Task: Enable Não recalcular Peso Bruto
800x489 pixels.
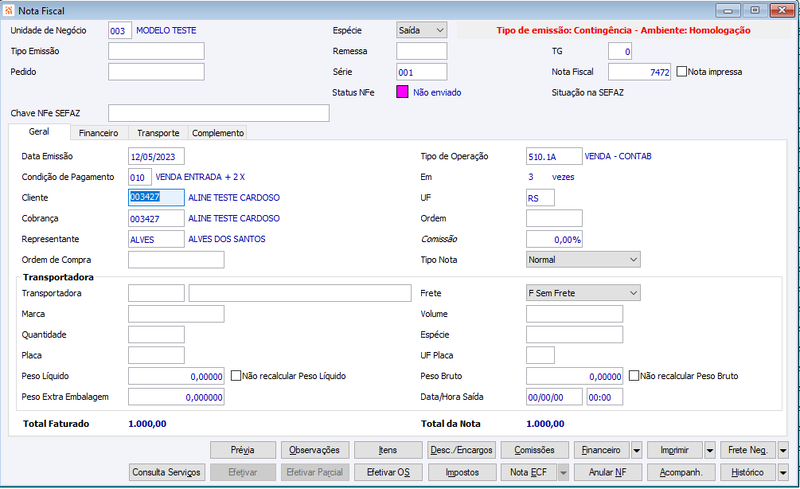Action: [x=634, y=376]
